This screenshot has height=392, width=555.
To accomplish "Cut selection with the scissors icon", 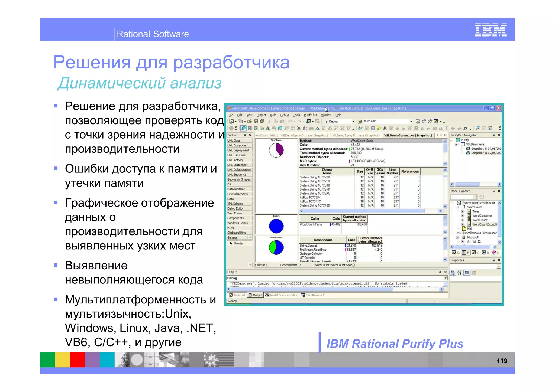I will [270, 122].
